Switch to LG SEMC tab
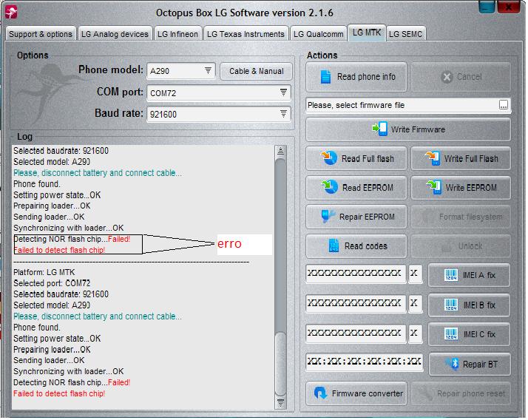The height and width of the screenshot is (420, 528). (405, 34)
